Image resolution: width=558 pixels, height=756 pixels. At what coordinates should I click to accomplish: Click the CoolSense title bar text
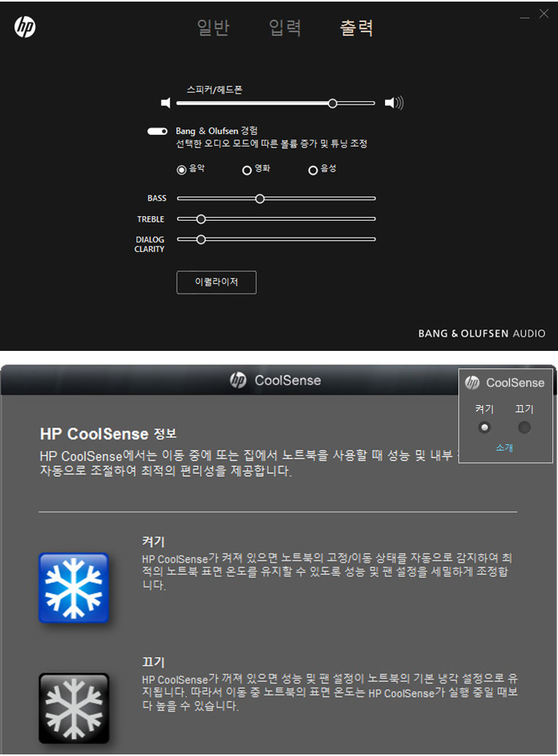[288, 380]
